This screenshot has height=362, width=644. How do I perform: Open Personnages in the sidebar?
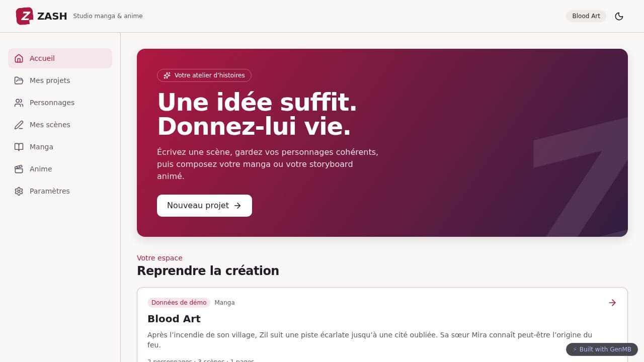pos(60,103)
